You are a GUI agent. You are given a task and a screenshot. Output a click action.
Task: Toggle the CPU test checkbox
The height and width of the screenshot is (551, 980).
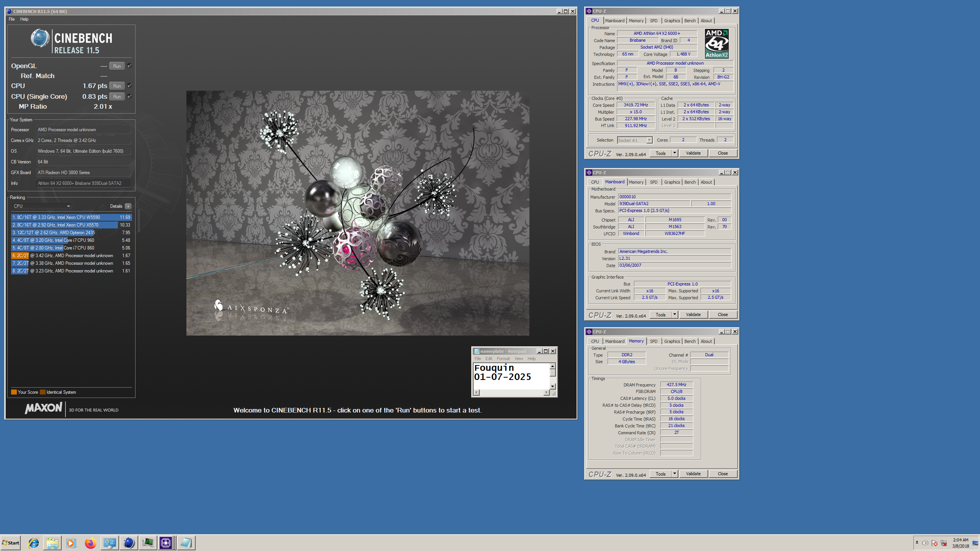coord(129,86)
